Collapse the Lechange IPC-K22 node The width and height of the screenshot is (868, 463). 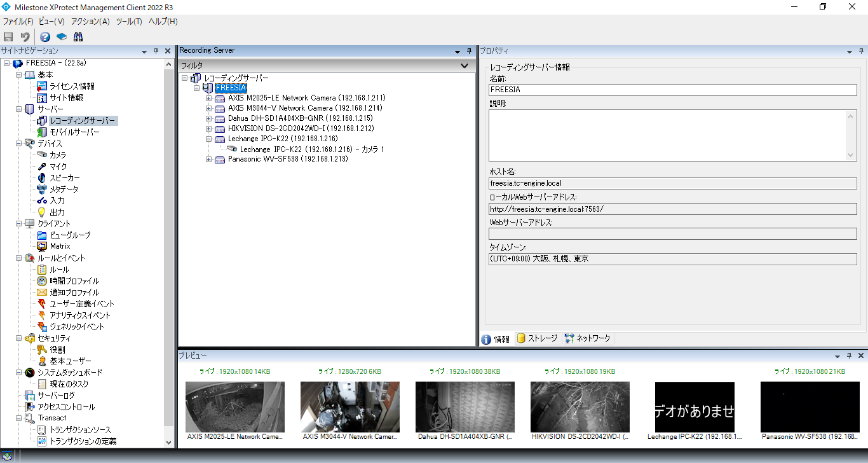[x=208, y=139]
